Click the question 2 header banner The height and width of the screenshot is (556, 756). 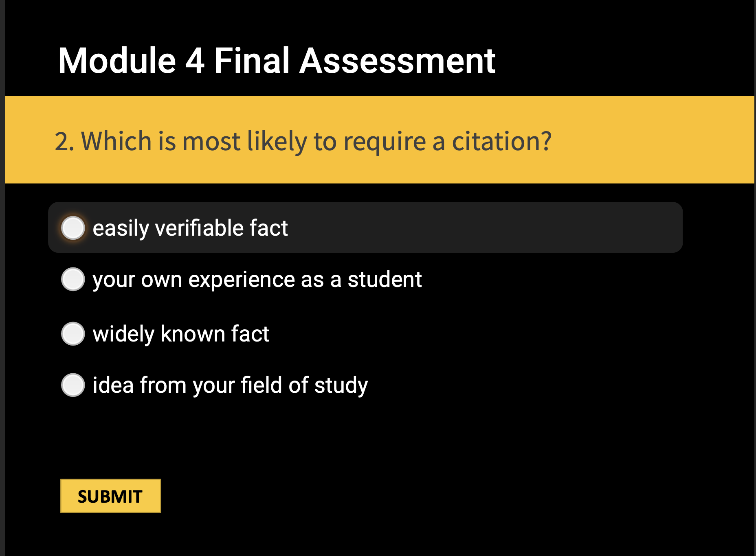tap(367, 140)
